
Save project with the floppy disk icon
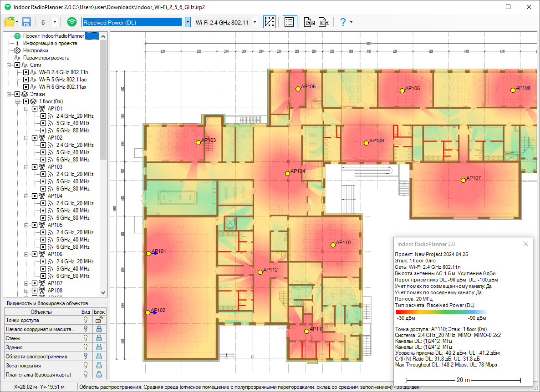point(26,22)
